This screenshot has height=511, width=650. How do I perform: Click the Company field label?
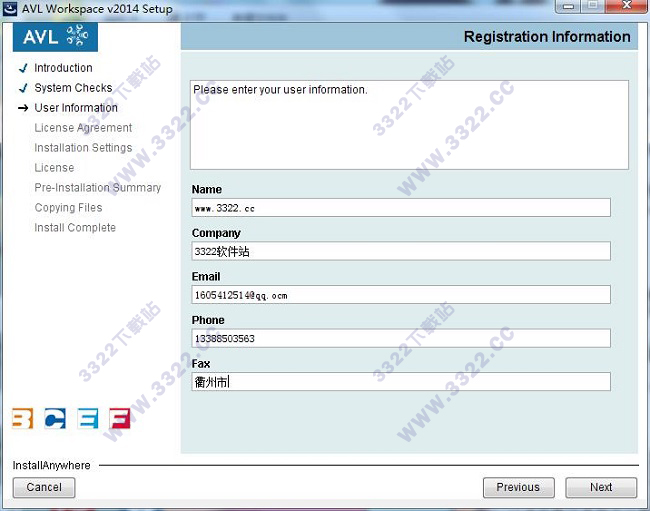(x=216, y=233)
